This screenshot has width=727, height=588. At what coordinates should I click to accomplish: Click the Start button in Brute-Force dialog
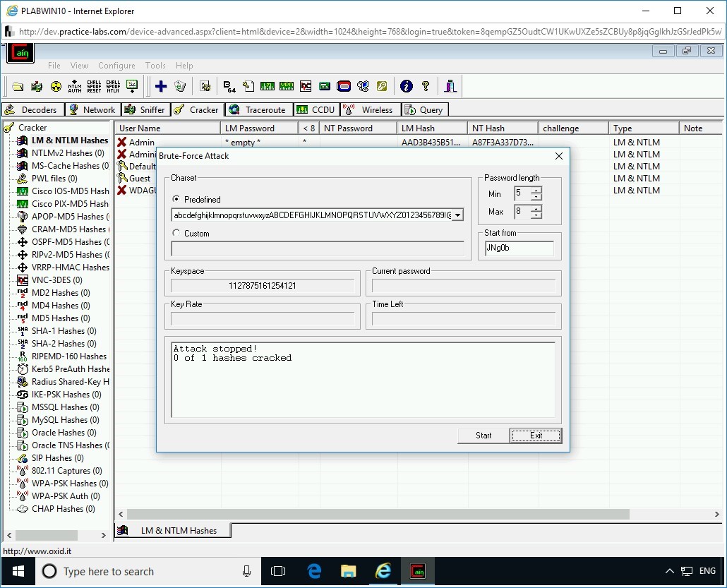coord(483,436)
